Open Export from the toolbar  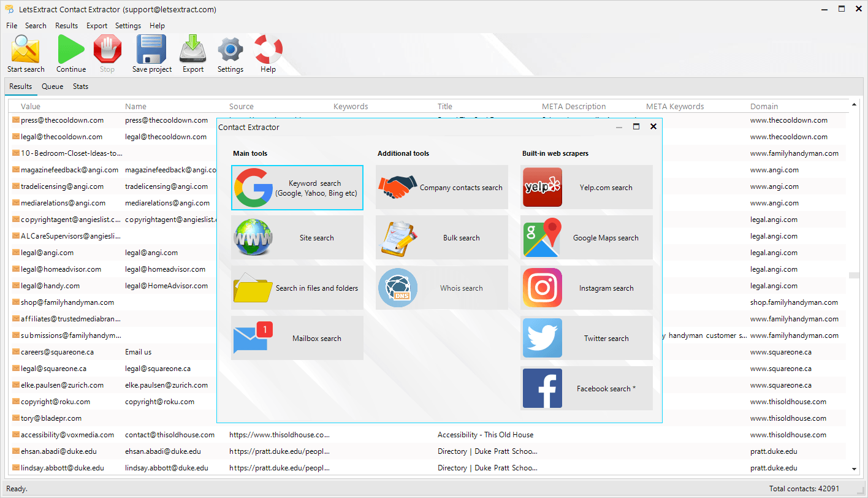coord(192,53)
